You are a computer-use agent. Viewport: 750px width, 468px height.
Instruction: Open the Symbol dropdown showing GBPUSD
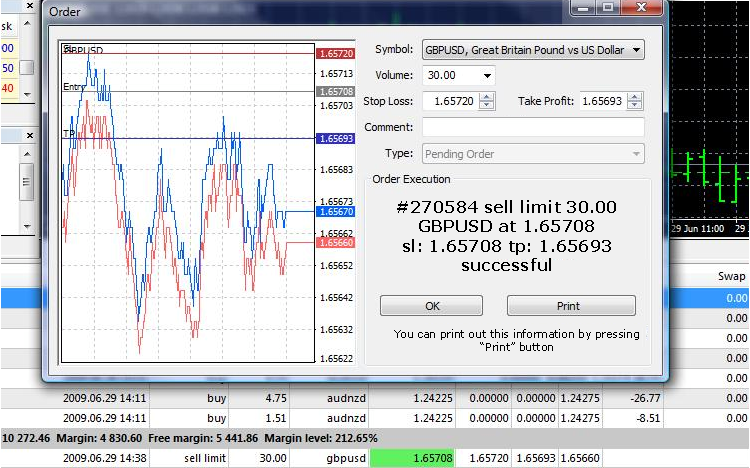pos(533,50)
